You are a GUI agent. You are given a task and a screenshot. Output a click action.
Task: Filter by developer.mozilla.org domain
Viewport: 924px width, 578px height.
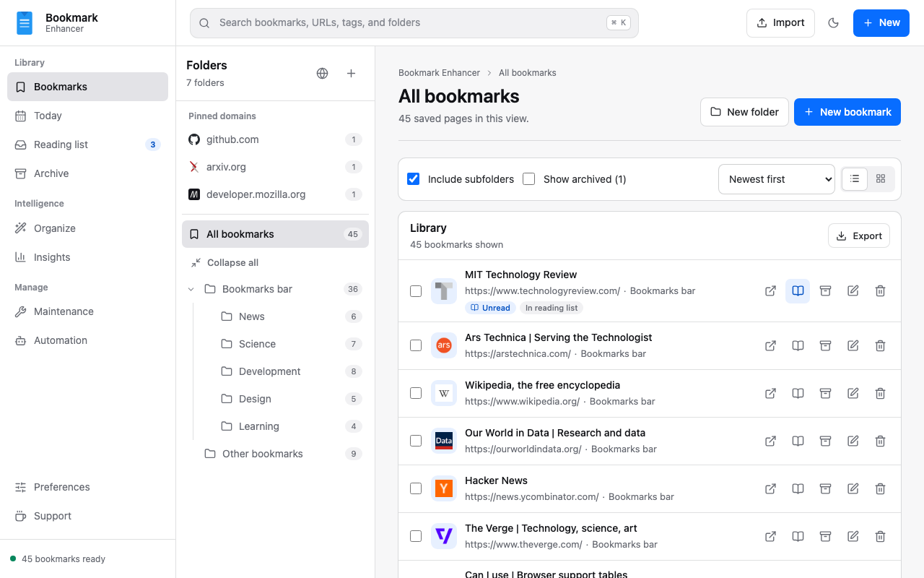[x=275, y=194]
